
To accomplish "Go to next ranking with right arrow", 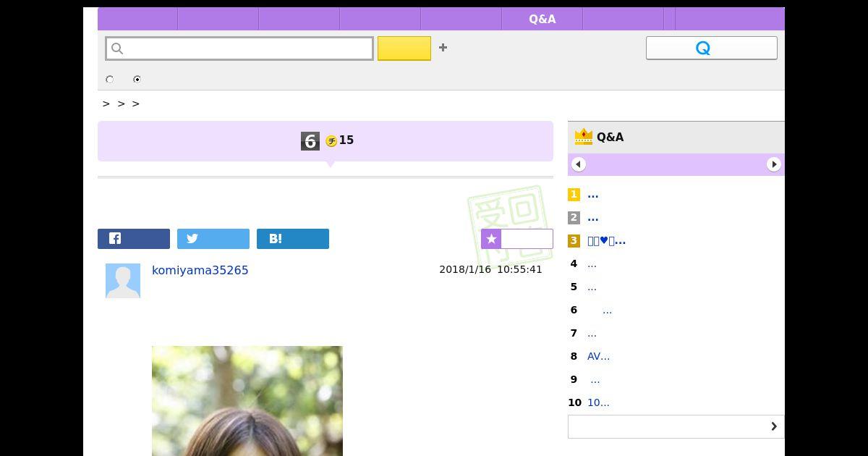I will [x=774, y=164].
